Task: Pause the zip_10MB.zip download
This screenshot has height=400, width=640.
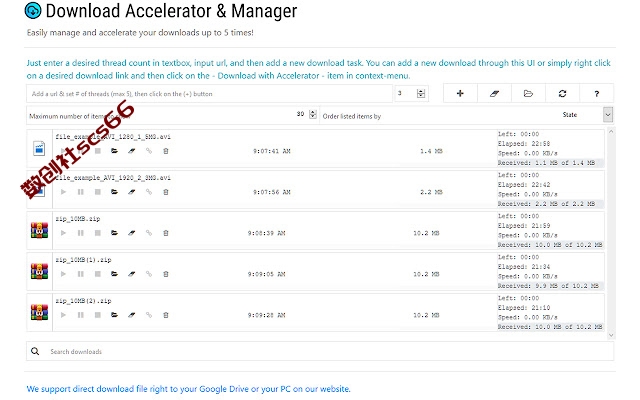Action: click(x=80, y=233)
